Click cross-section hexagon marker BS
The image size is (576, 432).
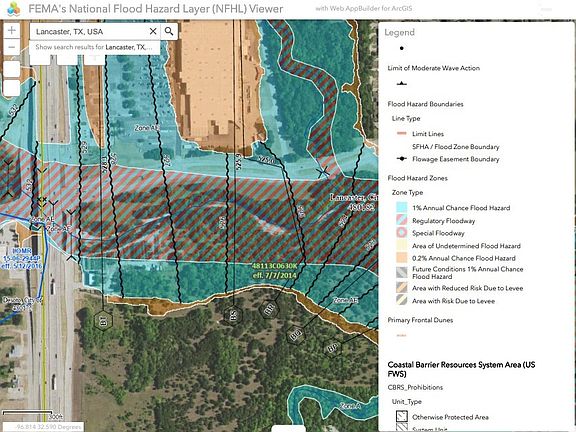point(234,315)
